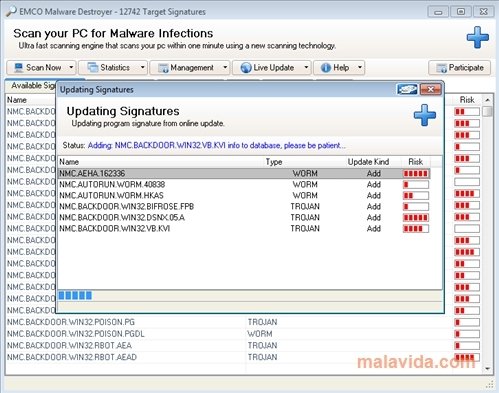Click the blue plus icon in Updating Signatures dialog
Image resolution: width=499 pixels, height=393 pixels.
[x=425, y=115]
